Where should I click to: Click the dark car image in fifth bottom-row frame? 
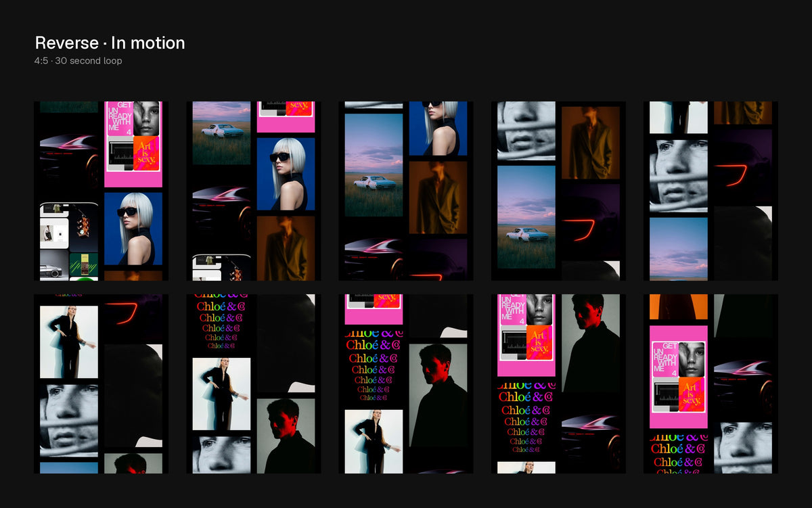(742, 380)
